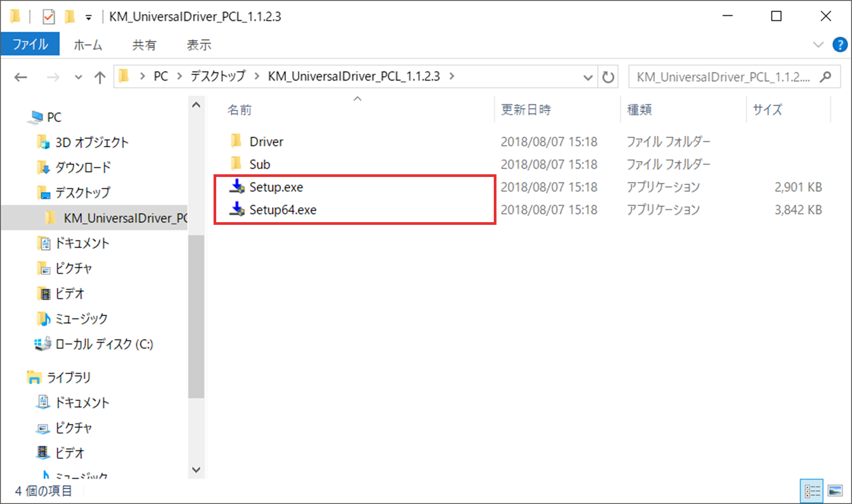852x504 pixels.
Task: Open the ファイル menu tab
Action: [30, 45]
